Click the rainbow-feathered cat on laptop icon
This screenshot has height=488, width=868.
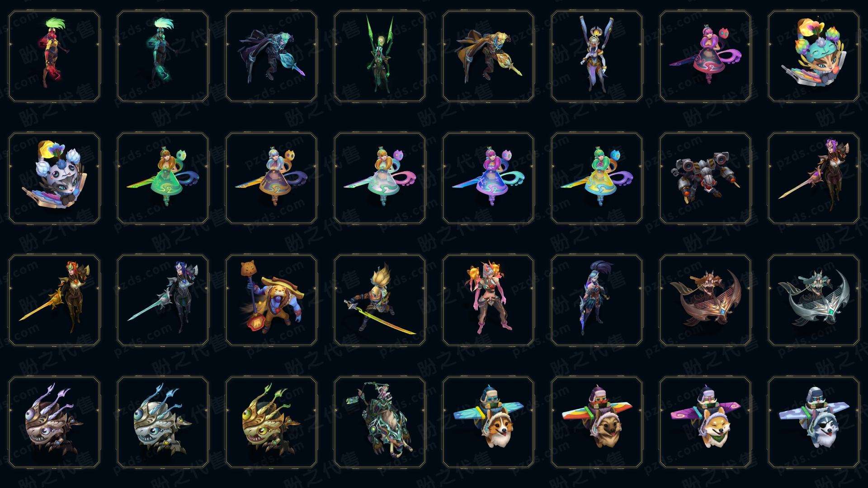[814, 56]
